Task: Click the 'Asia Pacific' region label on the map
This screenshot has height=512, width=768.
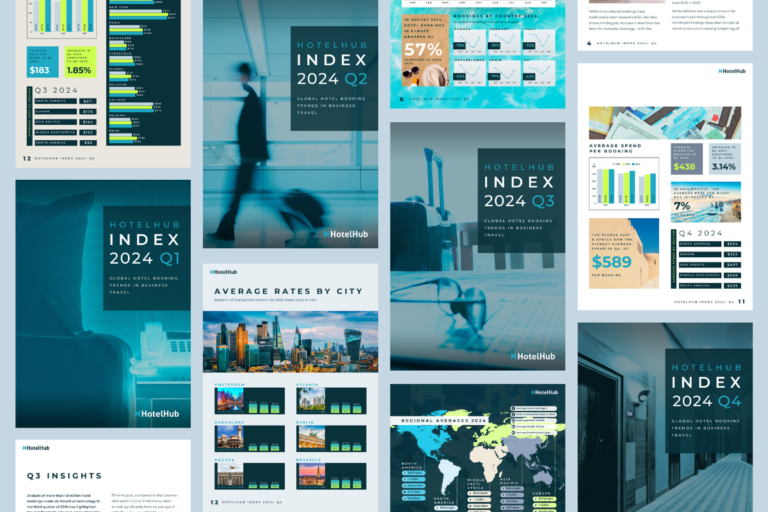Action: pos(511,481)
